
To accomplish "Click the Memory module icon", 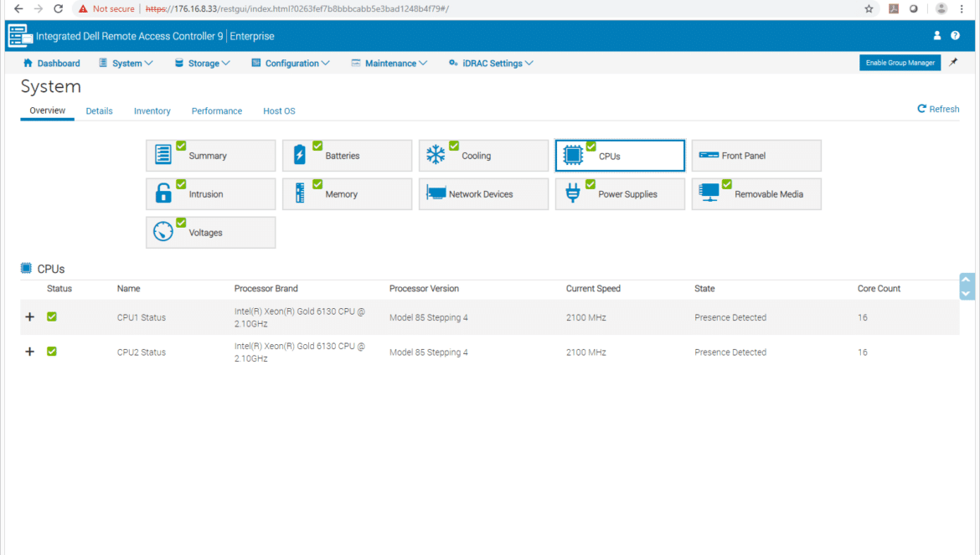I will tap(300, 193).
